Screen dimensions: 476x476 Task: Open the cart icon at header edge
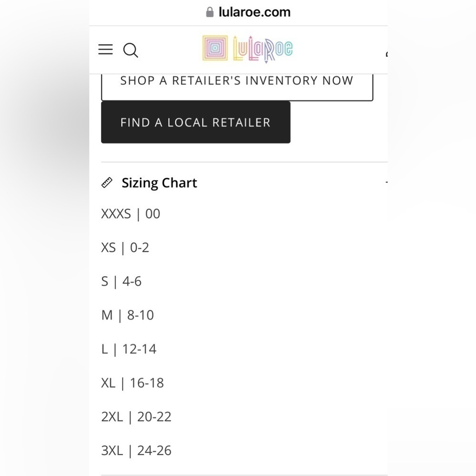click(387, 54)
